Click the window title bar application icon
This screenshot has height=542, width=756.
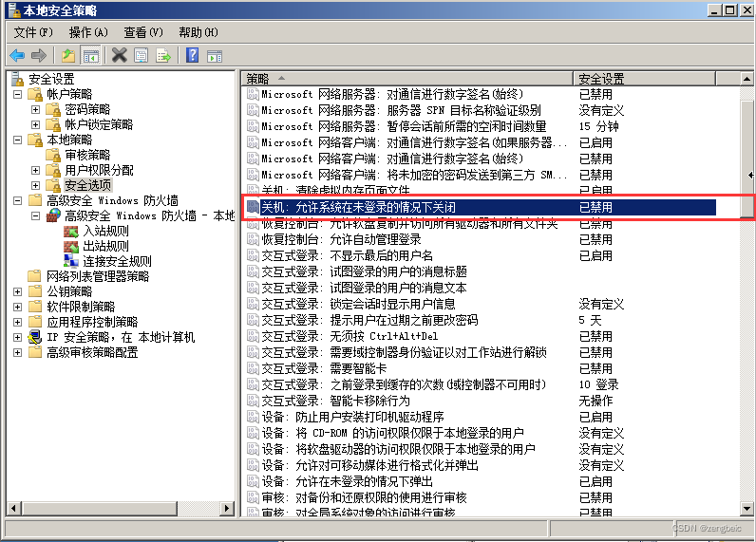[14, 9]
